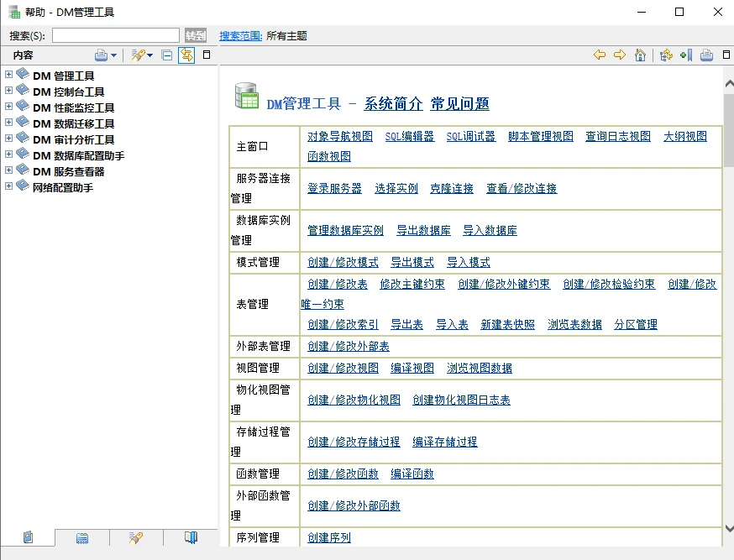Switch to the index tab at bottom
The height and width of the screenshot is (560, 734).
click(81, 538)
